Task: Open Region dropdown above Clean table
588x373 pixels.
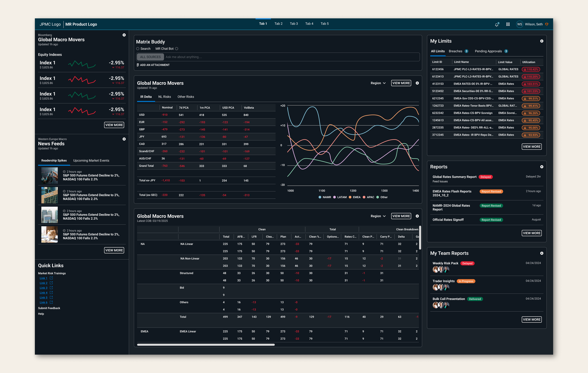Action: point(378,216)
